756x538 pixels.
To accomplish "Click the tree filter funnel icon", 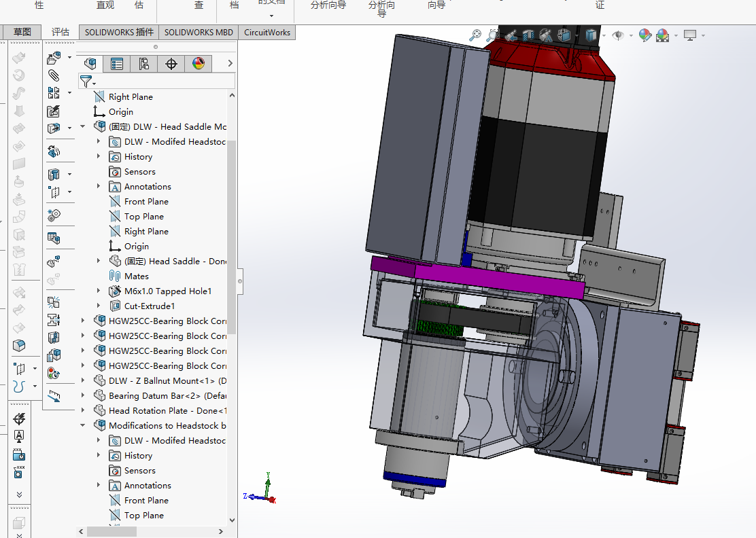I will [86, 82].
